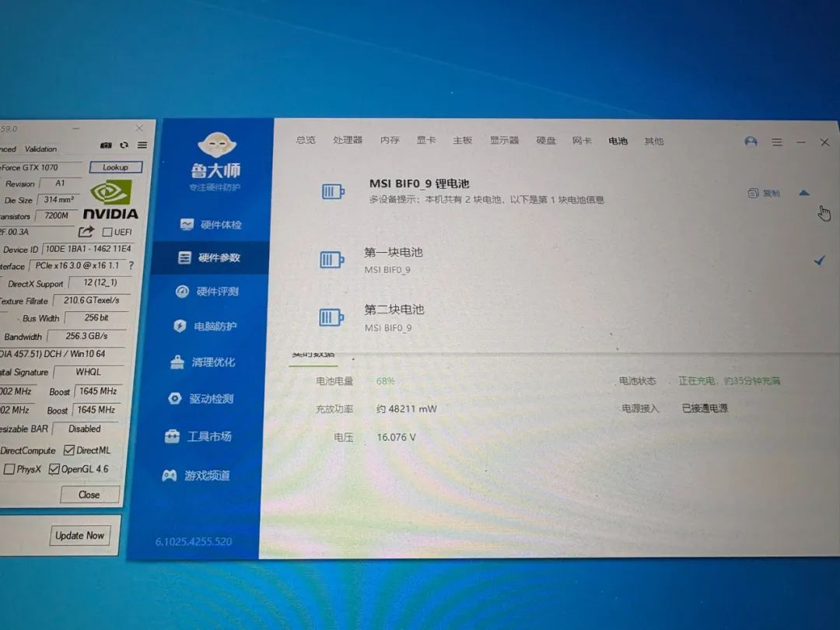Switch to the 主板 tab
840x630 pixels.
[x=462, y=140]
